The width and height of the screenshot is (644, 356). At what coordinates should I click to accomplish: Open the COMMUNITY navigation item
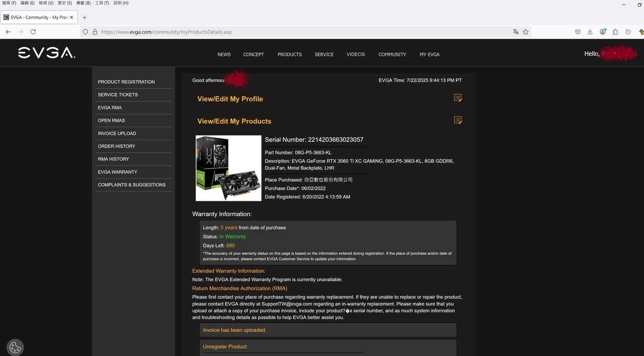tap(392, 54)
